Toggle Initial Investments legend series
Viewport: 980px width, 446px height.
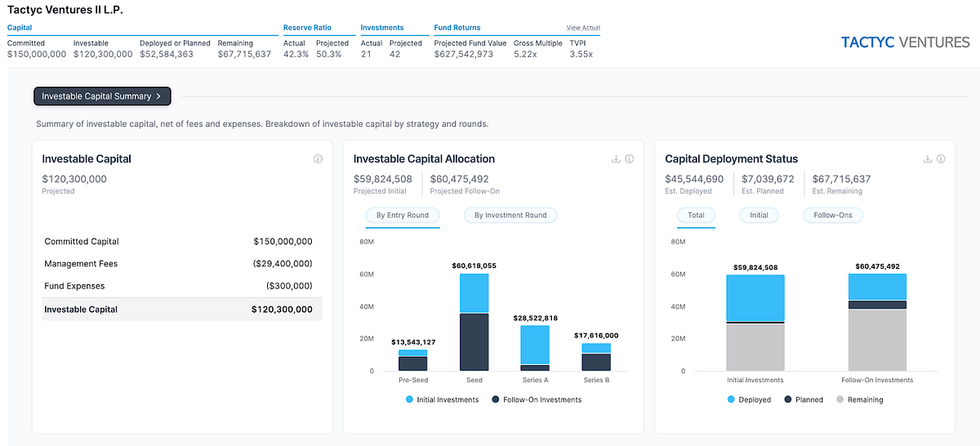pos(443,399)
